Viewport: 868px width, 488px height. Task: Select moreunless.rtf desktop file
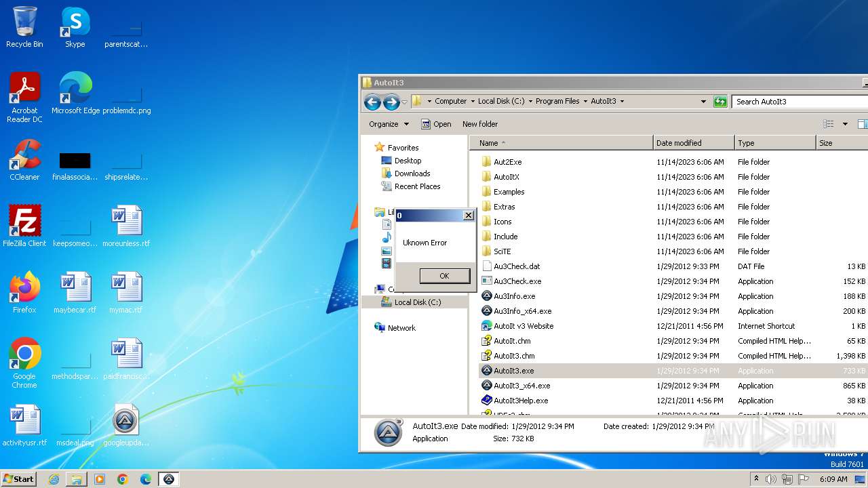(126, 226)
